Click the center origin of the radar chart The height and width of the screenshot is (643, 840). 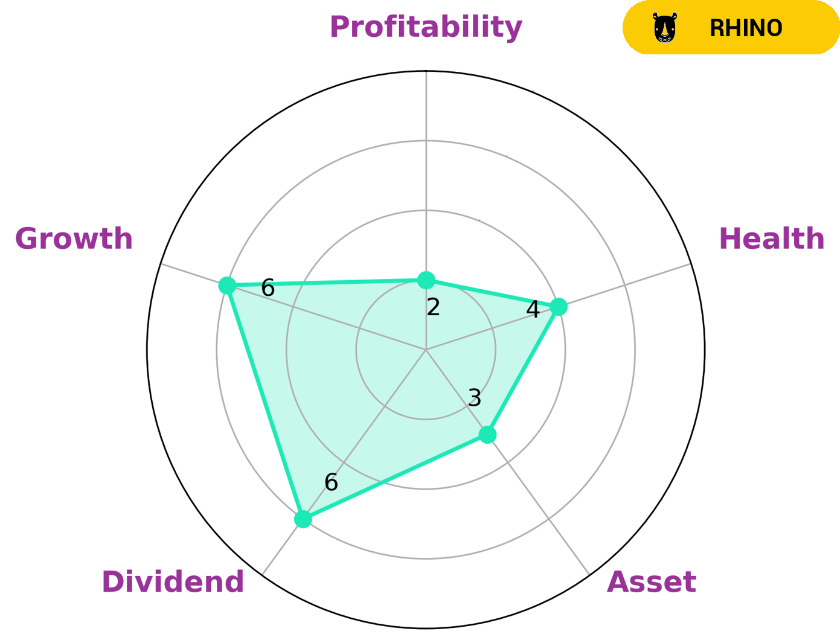click(426, 350)
